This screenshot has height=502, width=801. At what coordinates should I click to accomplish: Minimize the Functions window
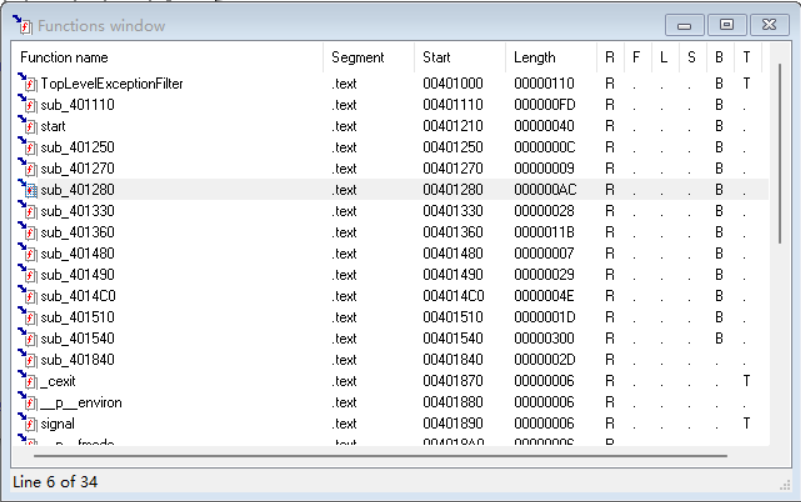(x=685, y=25)
